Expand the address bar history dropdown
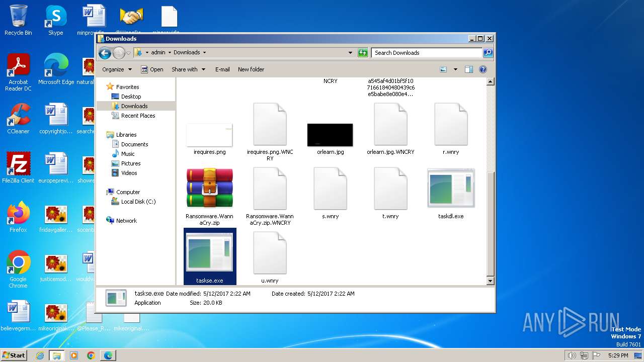The width and height of the screenshot is (644, 362). point(350,53)
